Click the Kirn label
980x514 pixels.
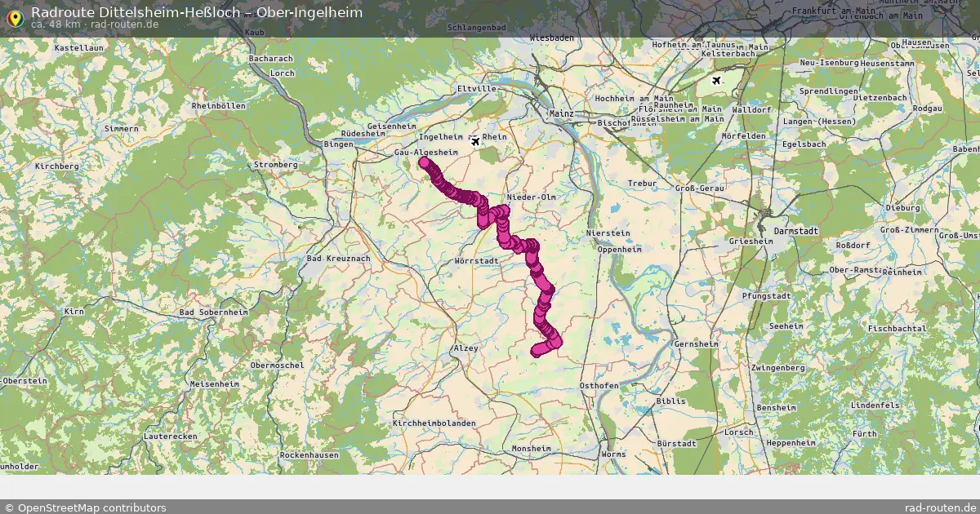pos(74,312)
